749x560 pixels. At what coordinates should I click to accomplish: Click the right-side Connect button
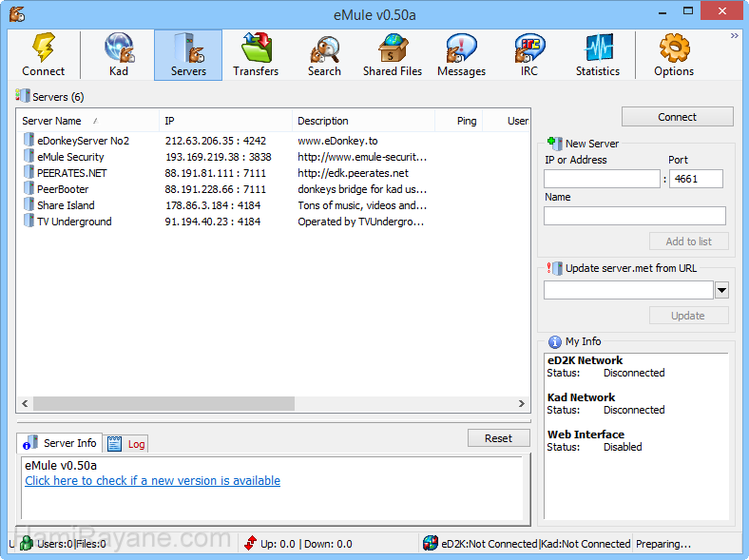678,117
